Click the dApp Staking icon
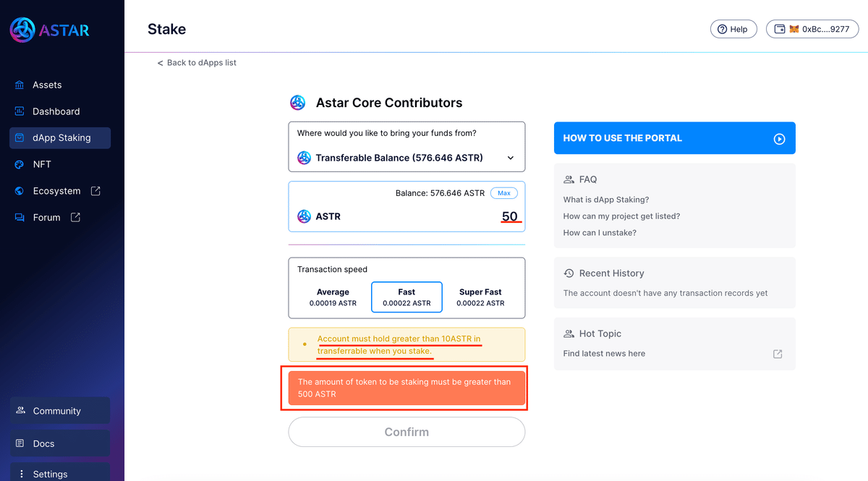Viewport: 868px width, 481px height. coord(20,137)
